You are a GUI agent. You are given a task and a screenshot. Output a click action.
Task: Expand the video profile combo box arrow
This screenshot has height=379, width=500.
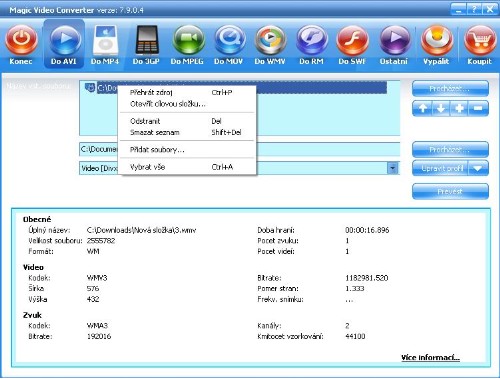point(393,168)
